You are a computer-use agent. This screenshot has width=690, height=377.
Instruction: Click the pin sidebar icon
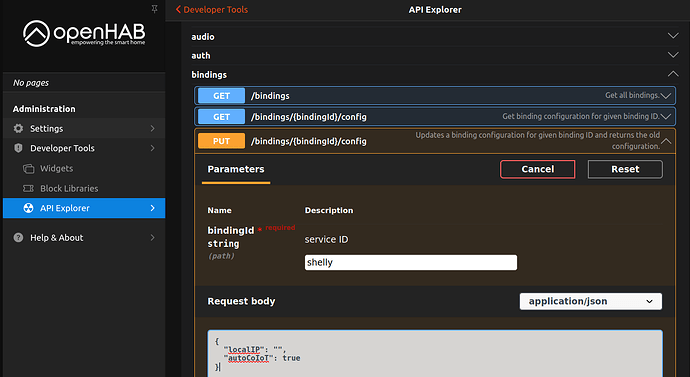154,9
